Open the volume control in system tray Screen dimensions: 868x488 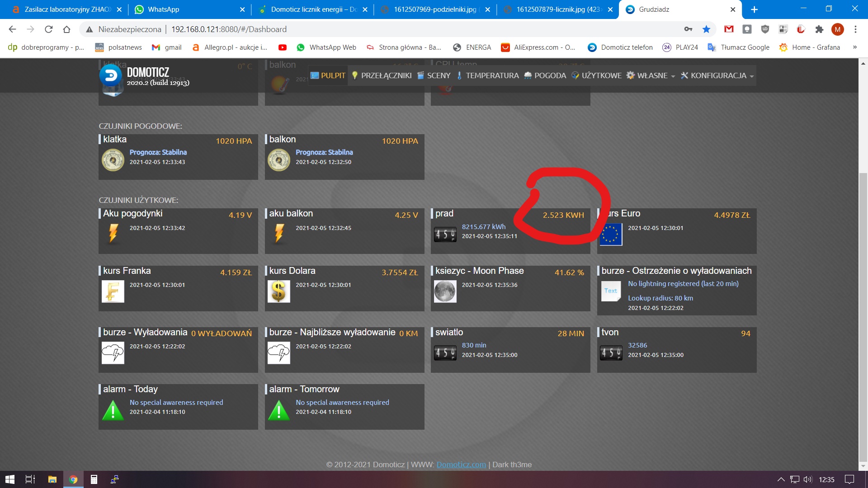(808, 479)
